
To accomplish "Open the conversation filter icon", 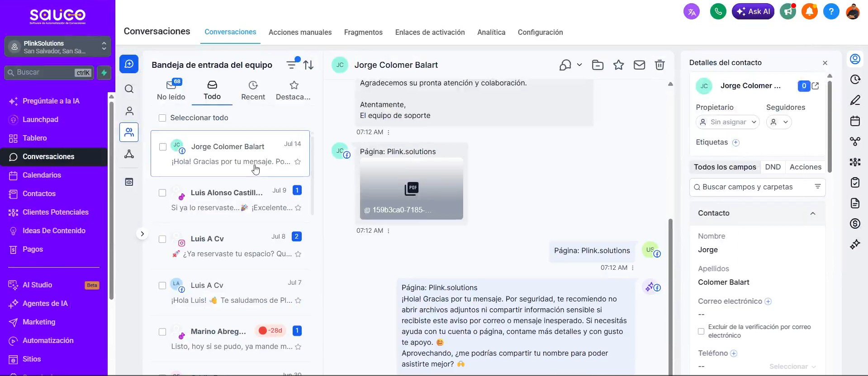I will pyautogui.click(x=292, y=65).
